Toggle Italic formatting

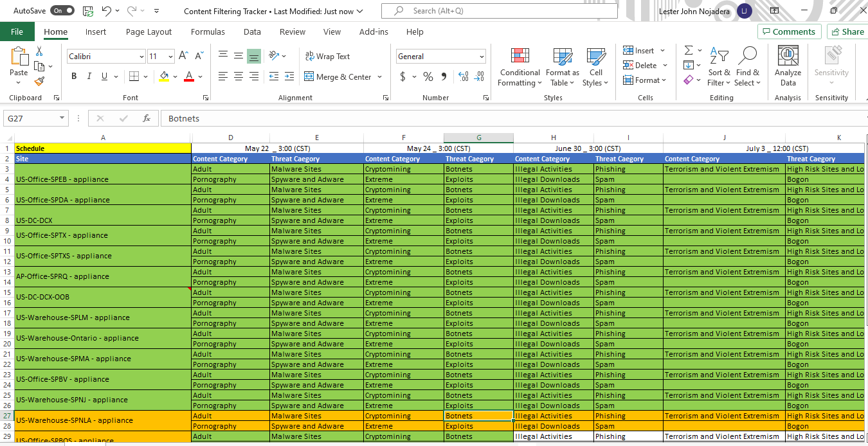click(x=89, y=76)
